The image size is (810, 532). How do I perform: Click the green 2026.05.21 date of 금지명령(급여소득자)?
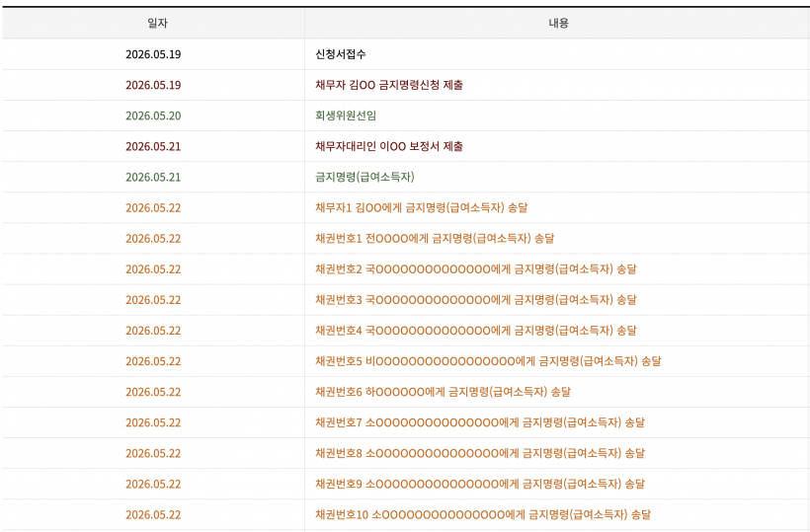(153, 177)
